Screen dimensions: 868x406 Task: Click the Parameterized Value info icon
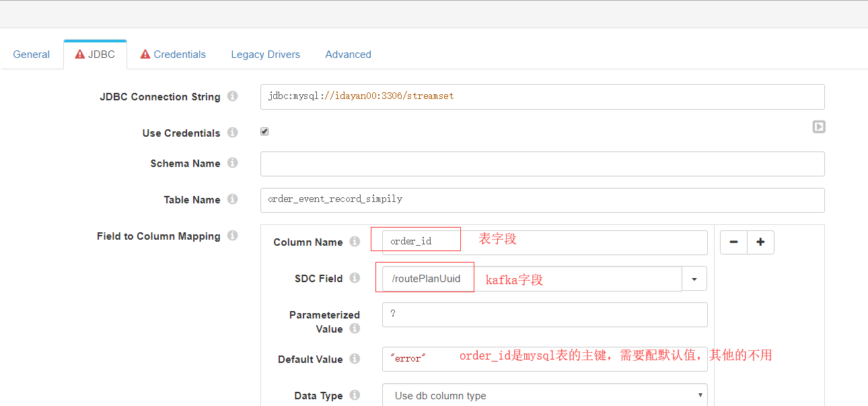pyautogui.click(x=355, y=329)
